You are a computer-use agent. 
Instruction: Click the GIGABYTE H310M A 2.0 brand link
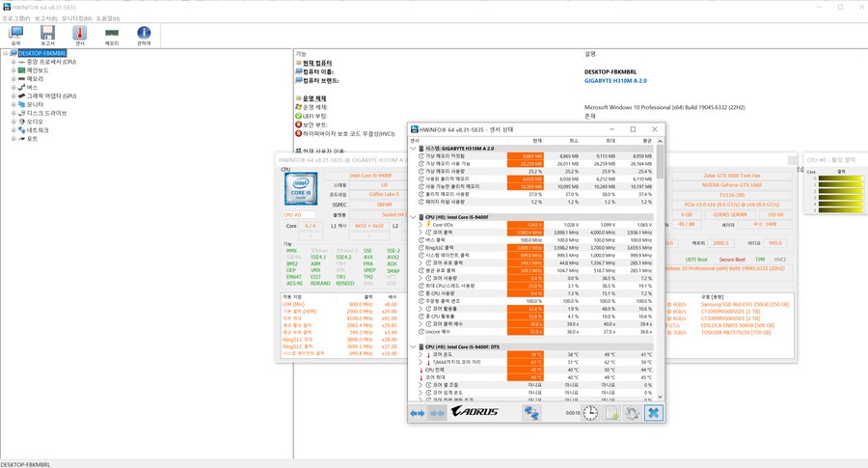tap(615, 81)
